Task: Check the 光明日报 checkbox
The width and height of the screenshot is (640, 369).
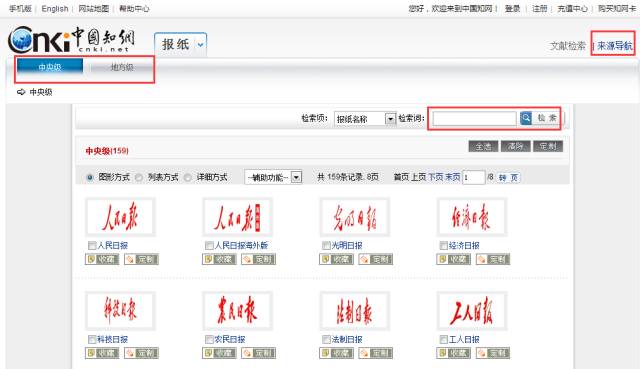Action: 326,245
